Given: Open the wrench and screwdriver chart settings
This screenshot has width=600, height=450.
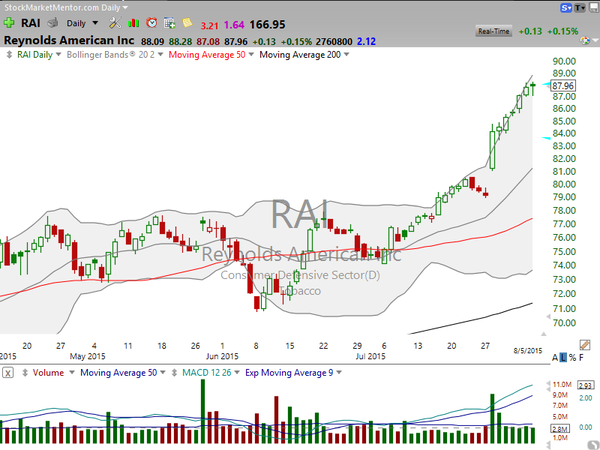Looking at the screenshot, I should 115,23.
